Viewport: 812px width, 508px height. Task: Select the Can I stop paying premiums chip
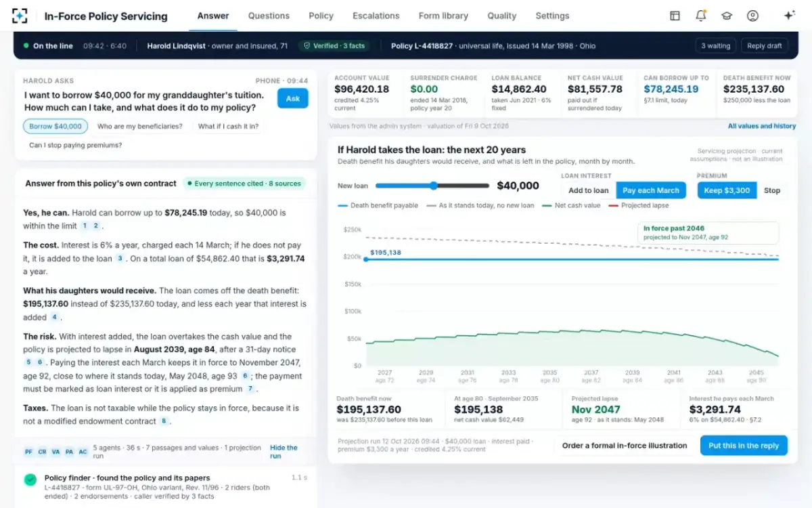click(75, 145)
